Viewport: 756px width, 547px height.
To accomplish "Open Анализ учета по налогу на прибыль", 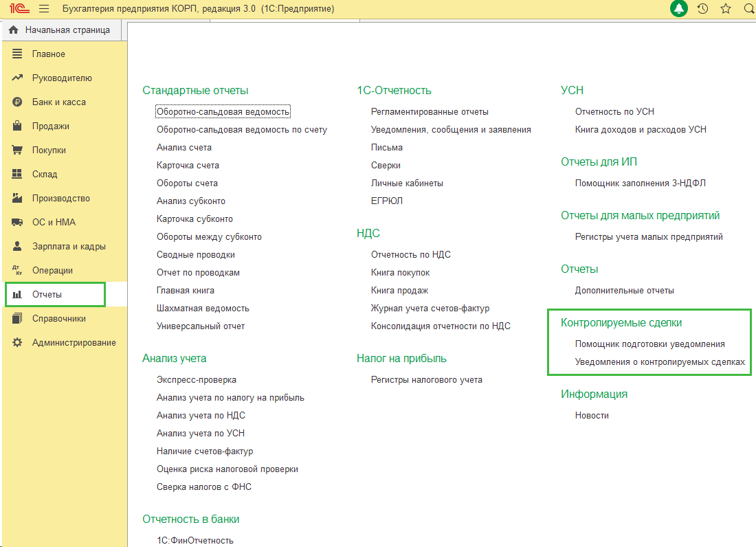I will click(230, 398).
